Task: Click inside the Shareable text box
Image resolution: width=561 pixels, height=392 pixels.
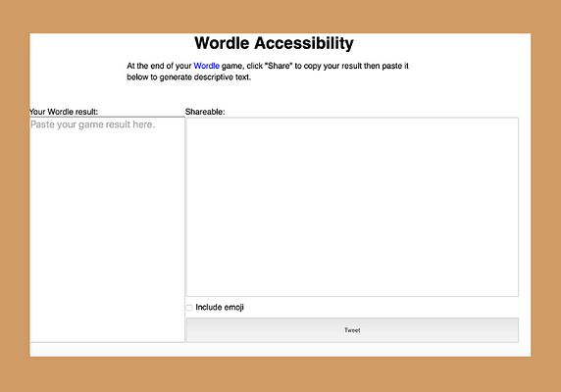Action: pyautogui.click(x=352, y=207)
